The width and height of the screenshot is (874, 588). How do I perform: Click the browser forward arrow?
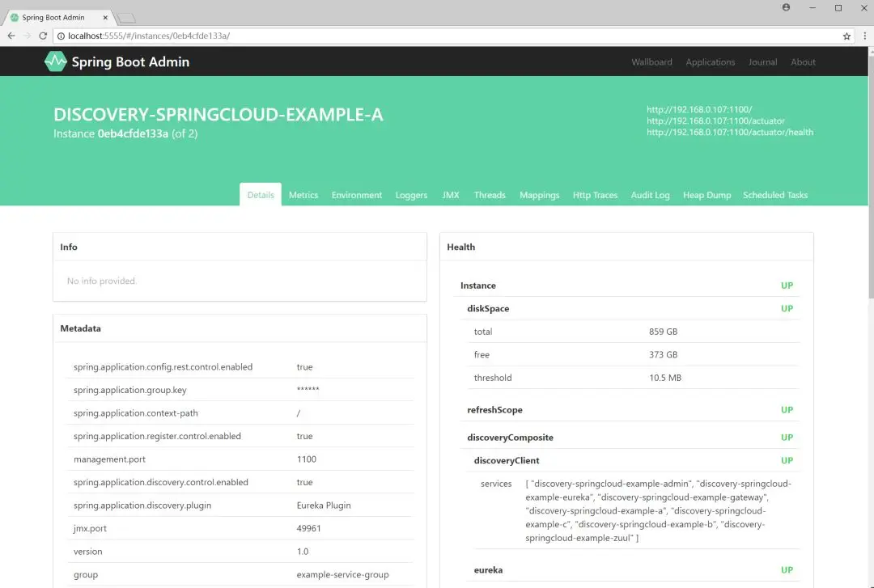(x=27, y=36)
